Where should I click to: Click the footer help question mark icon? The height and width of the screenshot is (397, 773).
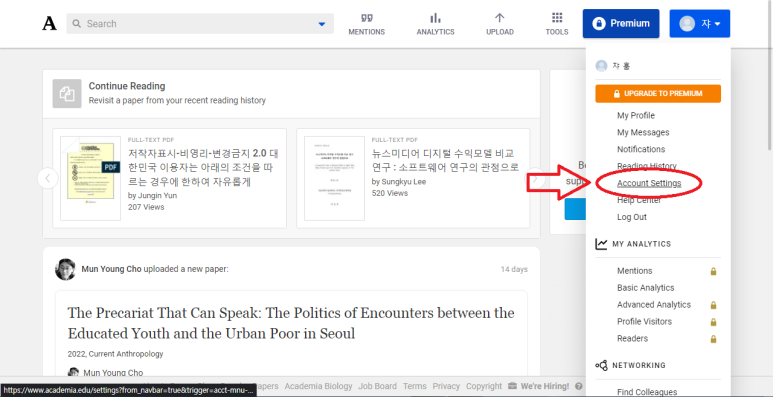[579, 386]
